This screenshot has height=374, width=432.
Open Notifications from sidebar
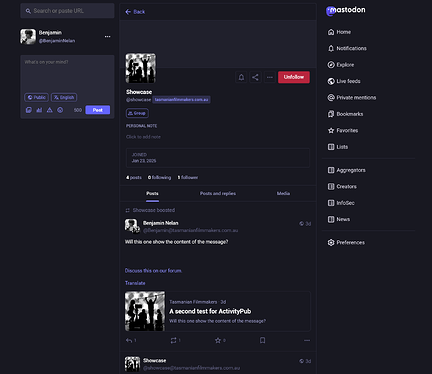coord(347,48)
